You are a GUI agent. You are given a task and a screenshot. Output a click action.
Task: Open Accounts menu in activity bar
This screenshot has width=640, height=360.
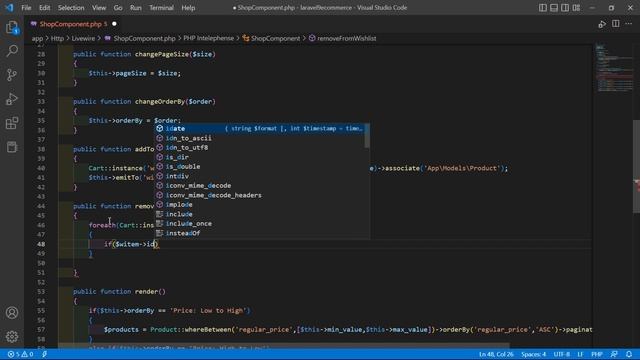12,313
